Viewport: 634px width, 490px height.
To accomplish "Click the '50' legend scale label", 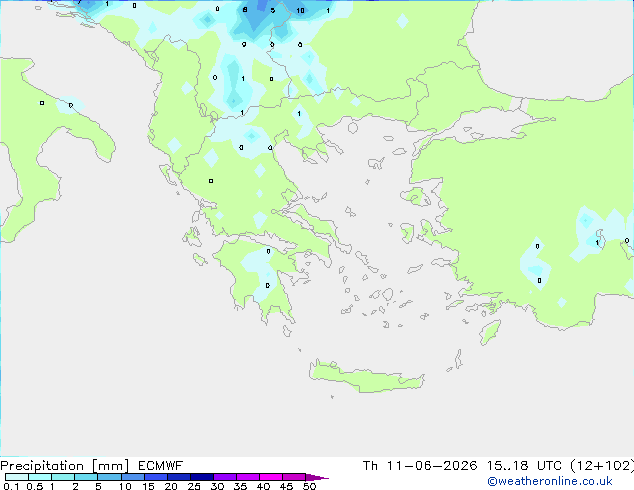I will 310,486.
